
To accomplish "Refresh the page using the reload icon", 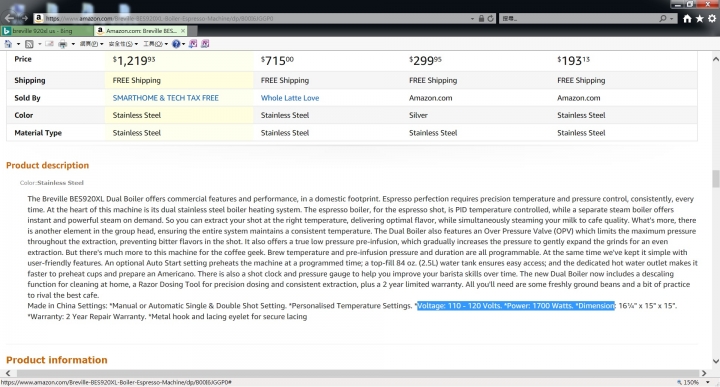I will [490, 18].
